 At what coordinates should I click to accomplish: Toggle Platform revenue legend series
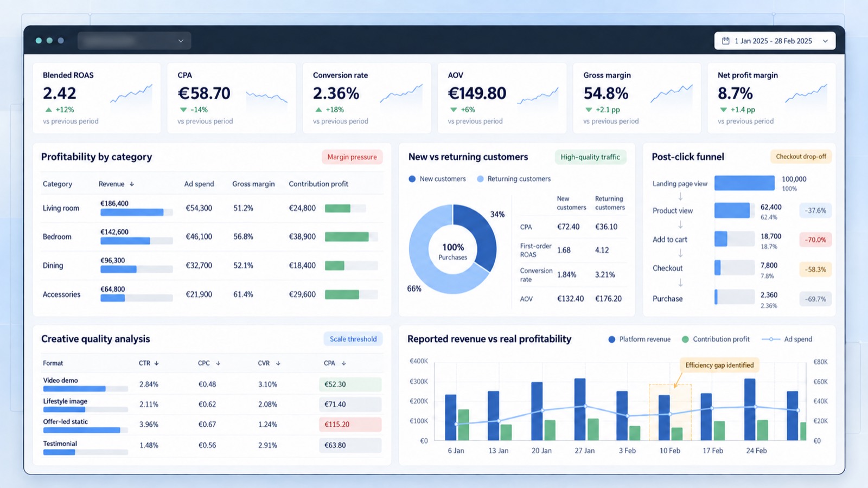pyautogui.click(x=612, y=339)
